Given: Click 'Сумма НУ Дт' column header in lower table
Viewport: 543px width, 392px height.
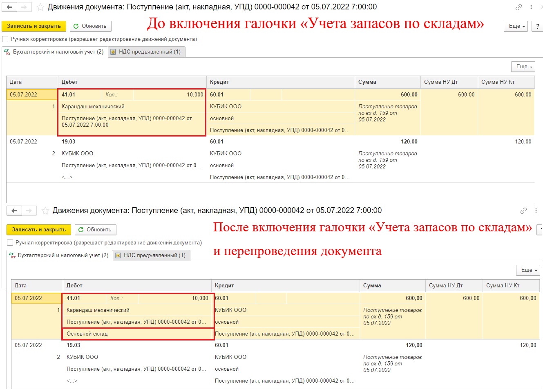Looking at the screenshot, I should [454, 286].
